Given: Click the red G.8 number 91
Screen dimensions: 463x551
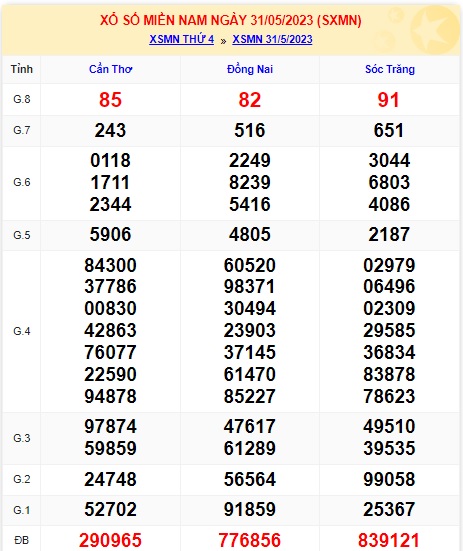Looking at the screenshot, I should tap(389, 100).
